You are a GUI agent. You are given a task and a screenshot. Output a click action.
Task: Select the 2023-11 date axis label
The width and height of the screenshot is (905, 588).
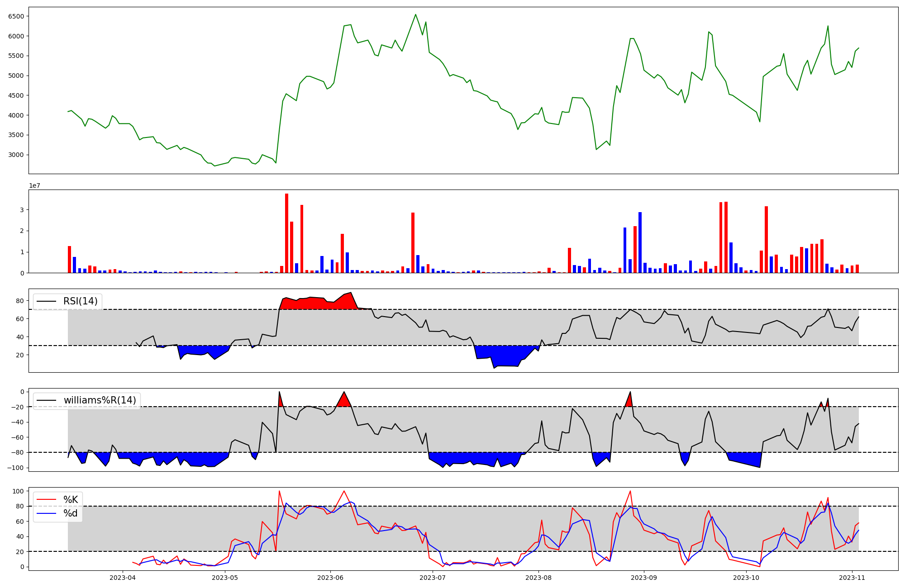click(x=852, y=578)
